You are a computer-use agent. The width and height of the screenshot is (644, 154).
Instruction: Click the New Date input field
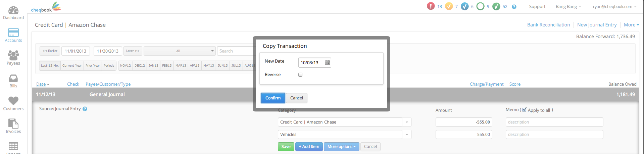(x=311, y=63)
